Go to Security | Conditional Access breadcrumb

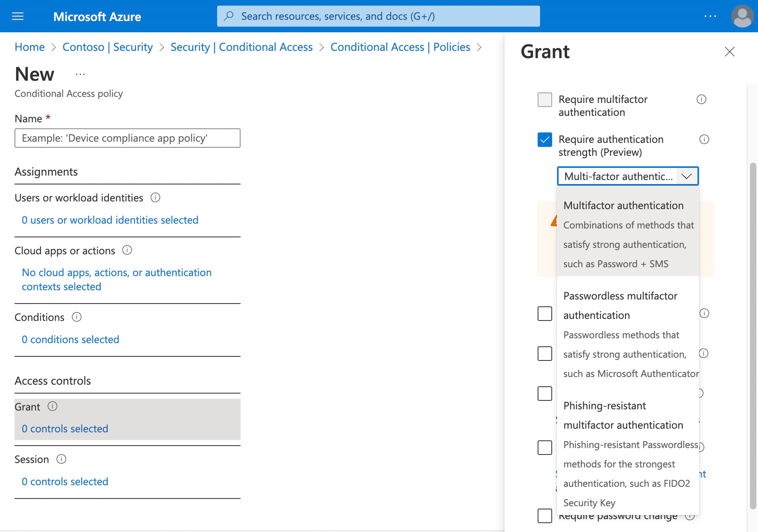(x=242, y=47)
